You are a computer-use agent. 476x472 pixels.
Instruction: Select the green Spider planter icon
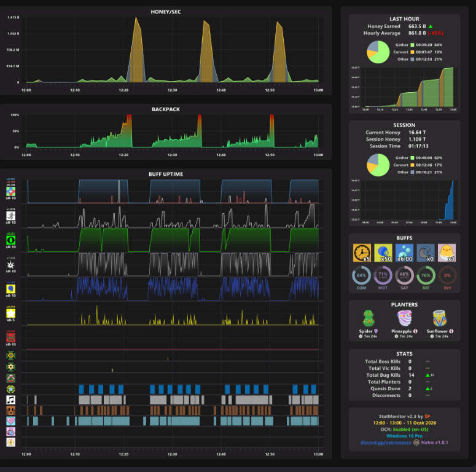point(369,318)
